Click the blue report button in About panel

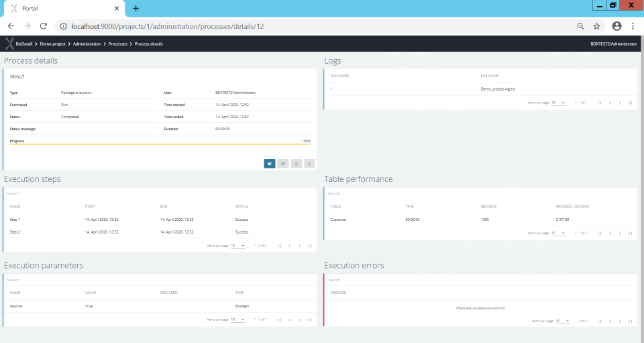tap(270, 164)
